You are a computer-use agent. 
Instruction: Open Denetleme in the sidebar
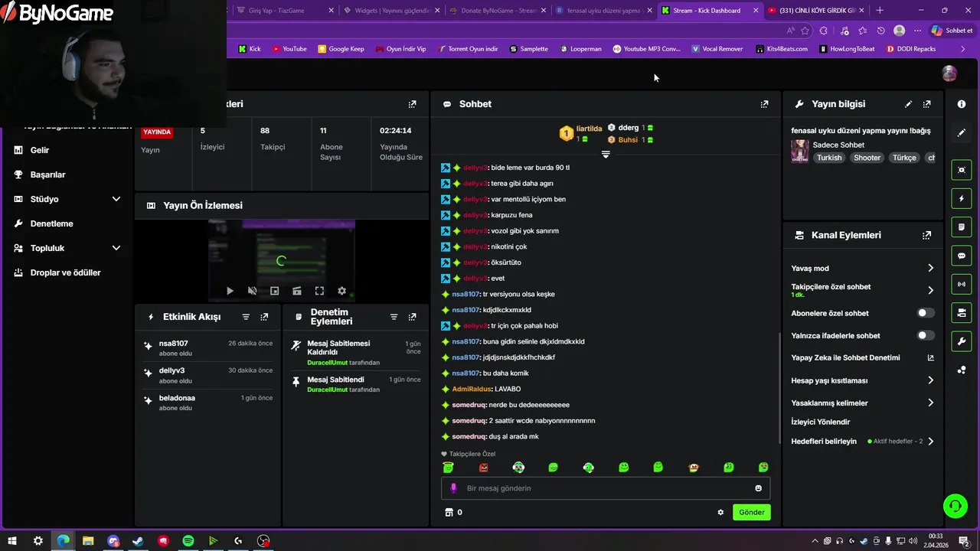pos(51,223)
